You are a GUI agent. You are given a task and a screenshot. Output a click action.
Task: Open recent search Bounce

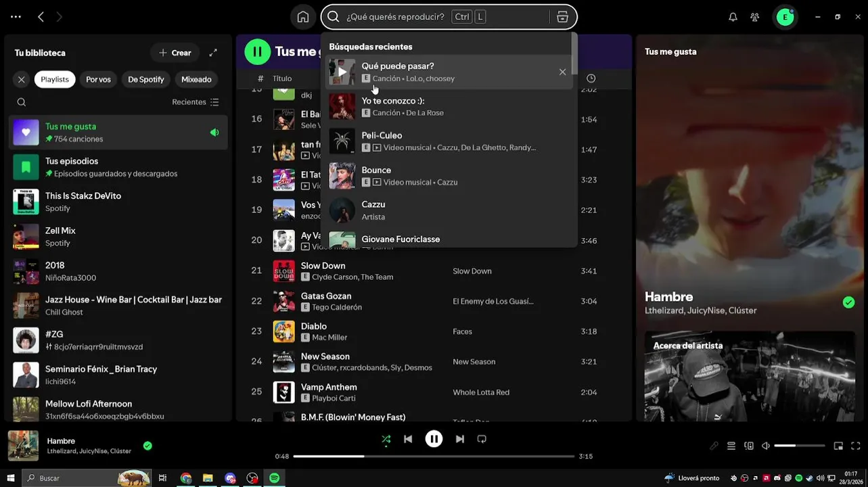tap(448, 175)
